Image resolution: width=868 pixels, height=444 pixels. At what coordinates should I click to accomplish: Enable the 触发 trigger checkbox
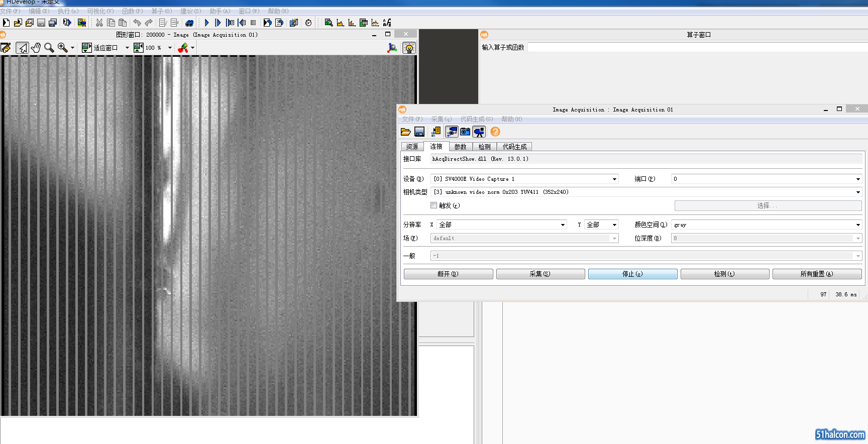pyautogui.click(x=434, y=205)
